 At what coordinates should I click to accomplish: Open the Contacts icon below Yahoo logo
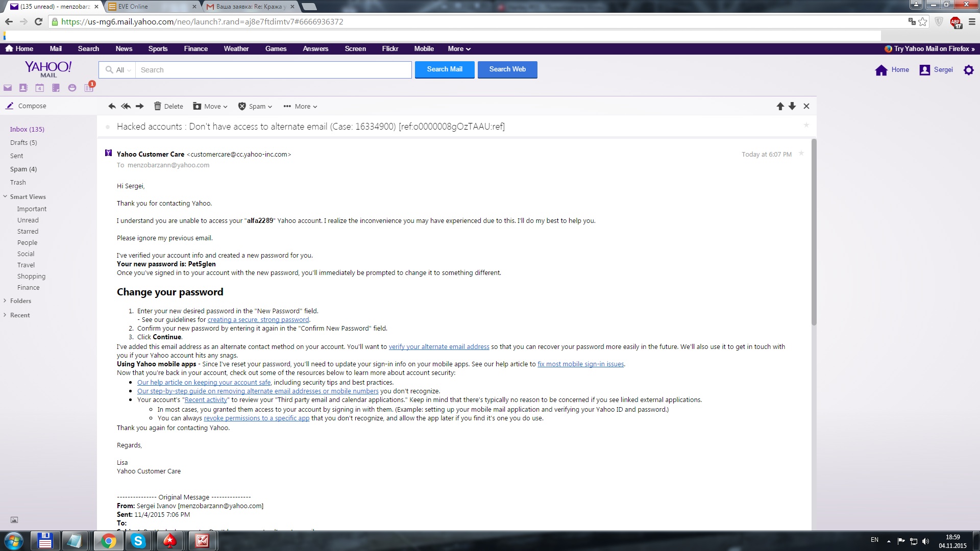click(x=23, y=88)
